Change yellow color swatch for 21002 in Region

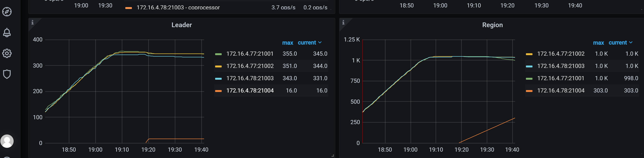coord(529,54)
